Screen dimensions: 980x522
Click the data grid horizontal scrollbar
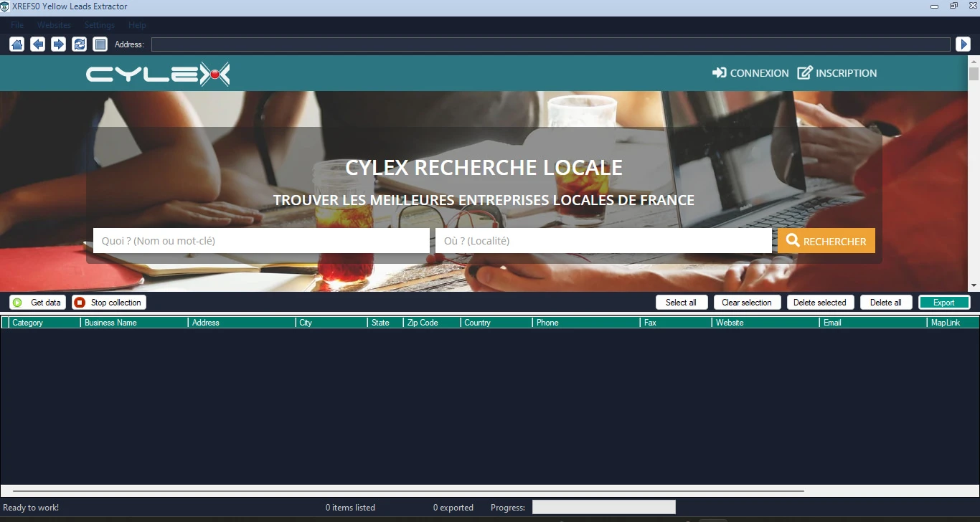pyautogui.click(x=408, y=491)
